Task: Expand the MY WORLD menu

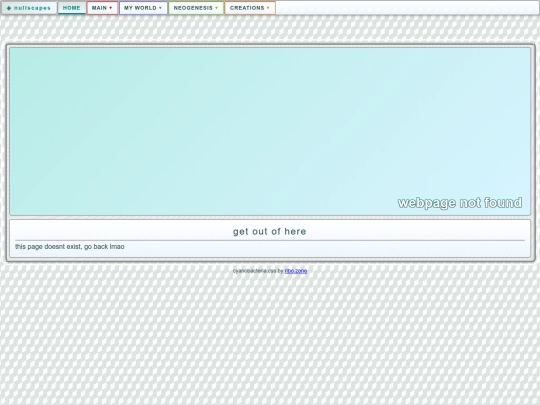Action: tap(143, 8)
